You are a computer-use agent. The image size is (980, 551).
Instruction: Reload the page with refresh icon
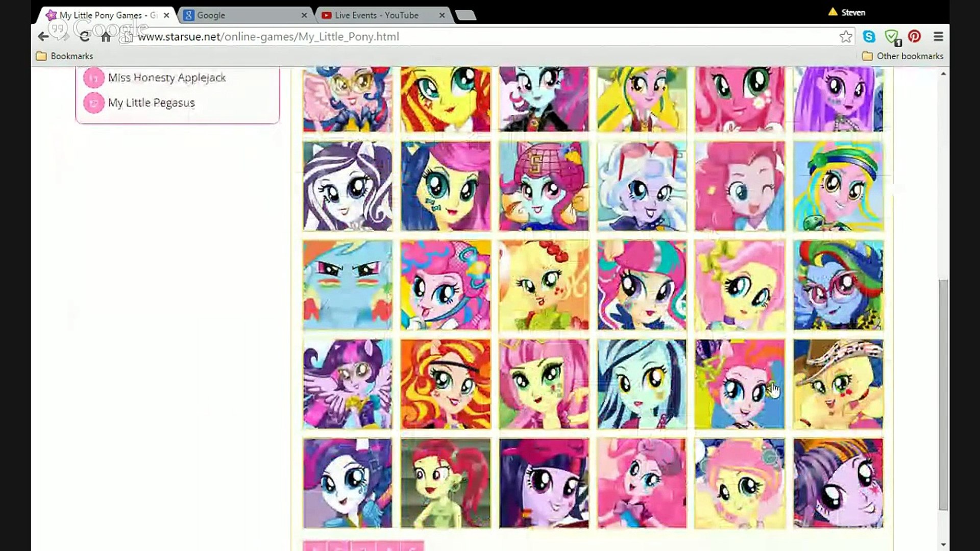85,37
